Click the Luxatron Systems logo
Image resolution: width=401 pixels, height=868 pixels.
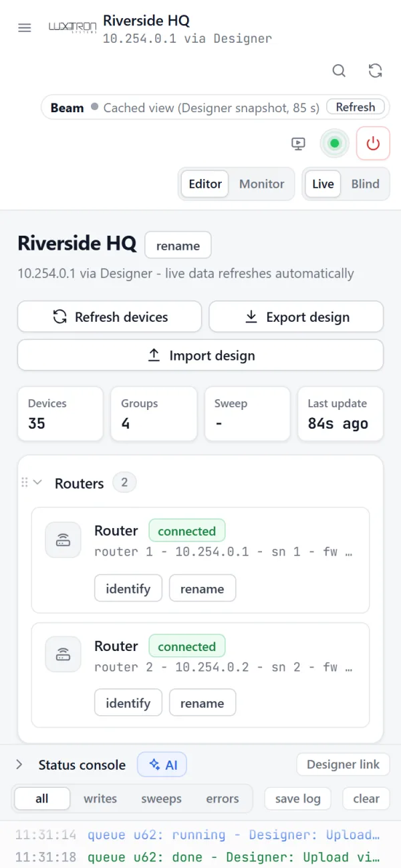pyautogui.click(x=73, y=27)
